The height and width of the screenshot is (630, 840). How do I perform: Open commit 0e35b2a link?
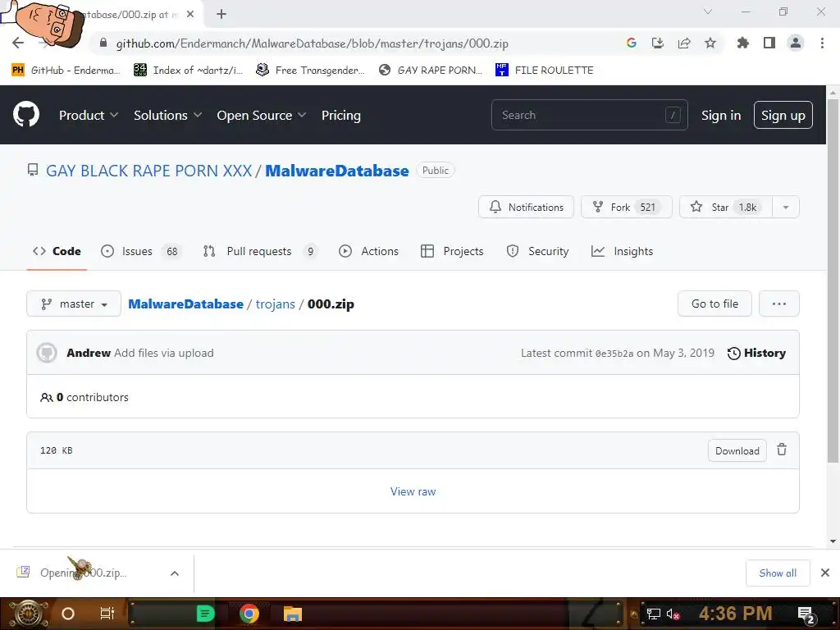614,354
